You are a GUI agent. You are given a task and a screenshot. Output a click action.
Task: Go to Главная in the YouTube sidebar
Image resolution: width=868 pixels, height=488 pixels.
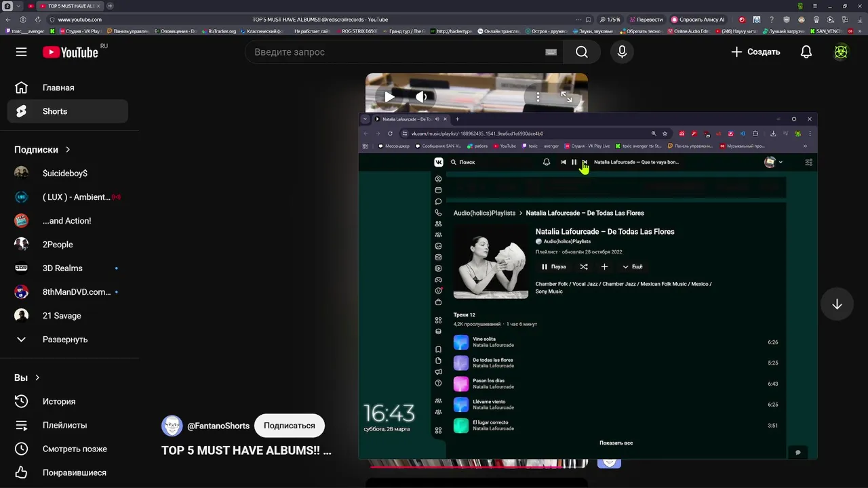click(x=67, y=87)
